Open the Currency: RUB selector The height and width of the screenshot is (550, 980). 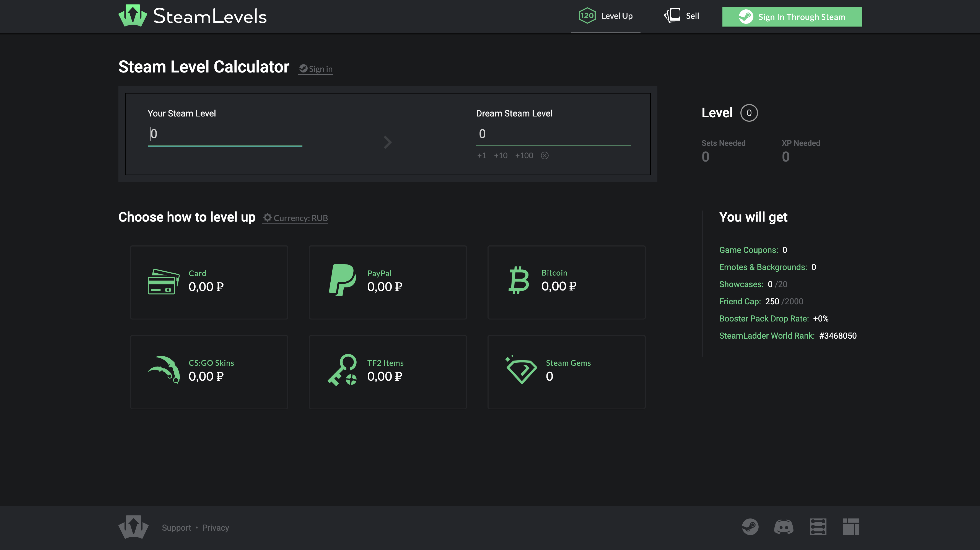tap(295, 218)
